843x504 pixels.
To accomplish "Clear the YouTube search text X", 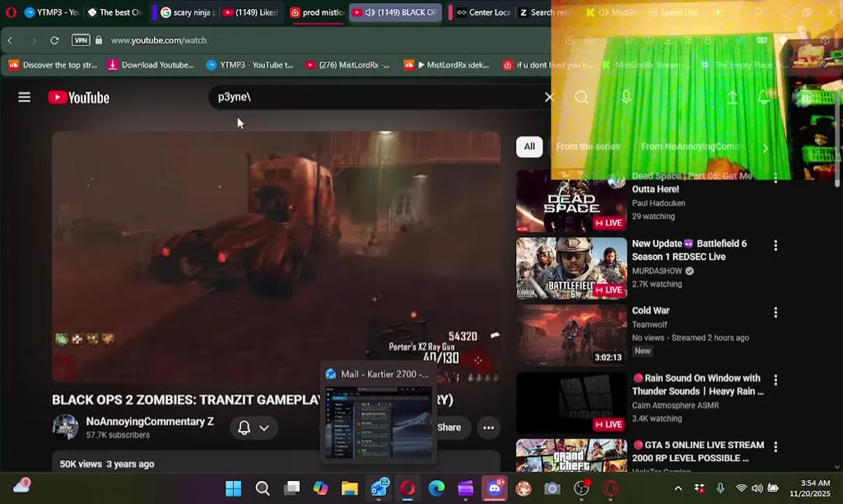I will [549, 97].
